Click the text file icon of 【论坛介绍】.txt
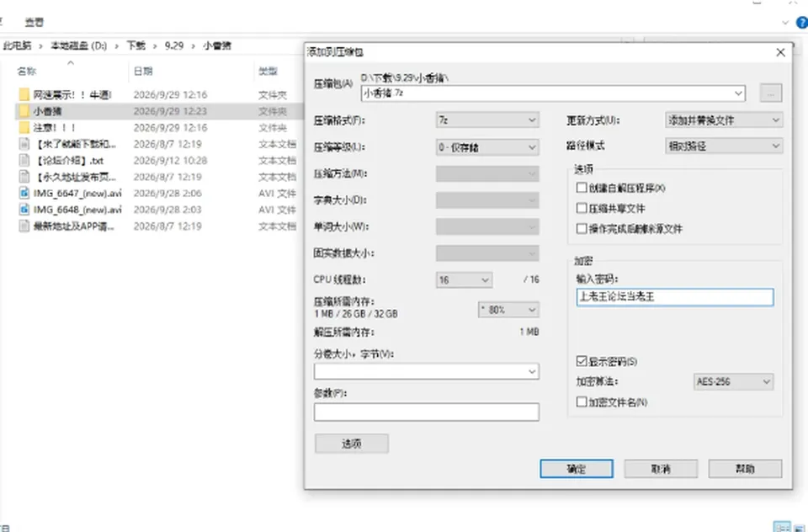Screen dimensions: 808x532 coord(24,160)
